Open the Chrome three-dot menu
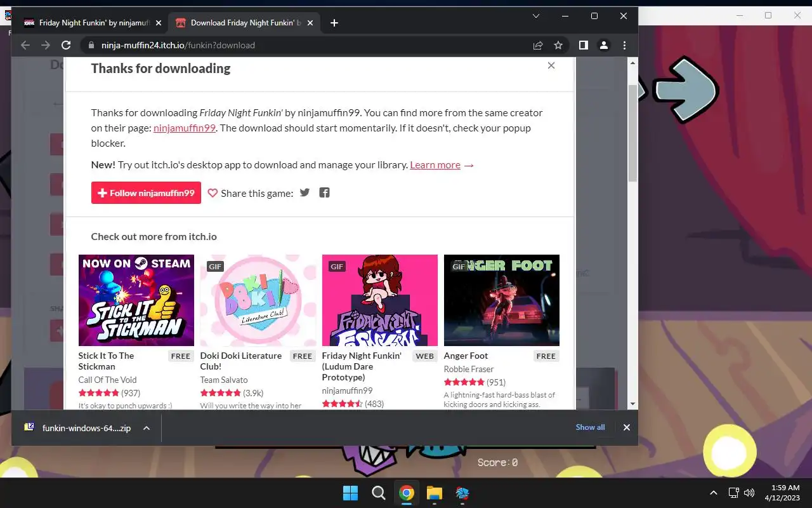 click(x=624, y=45)
